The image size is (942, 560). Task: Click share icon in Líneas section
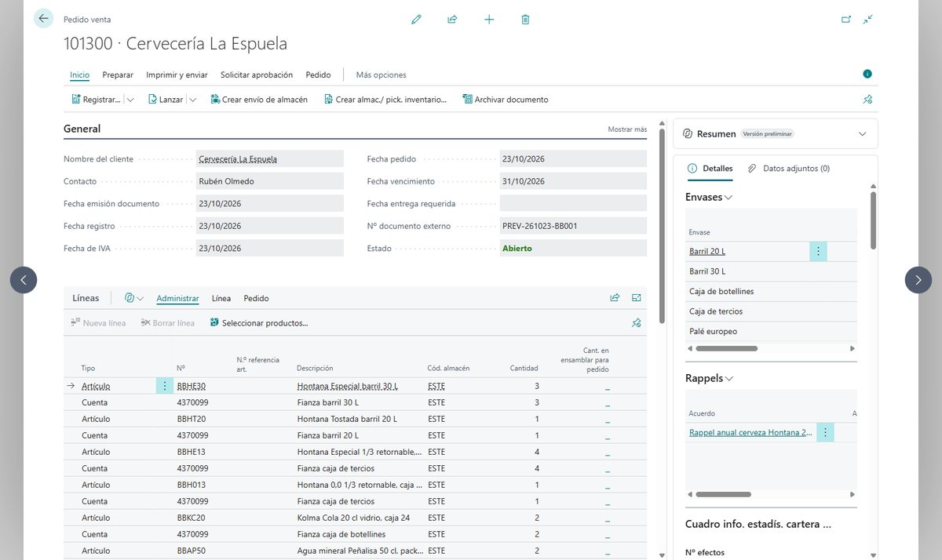(x=615, y=298)
